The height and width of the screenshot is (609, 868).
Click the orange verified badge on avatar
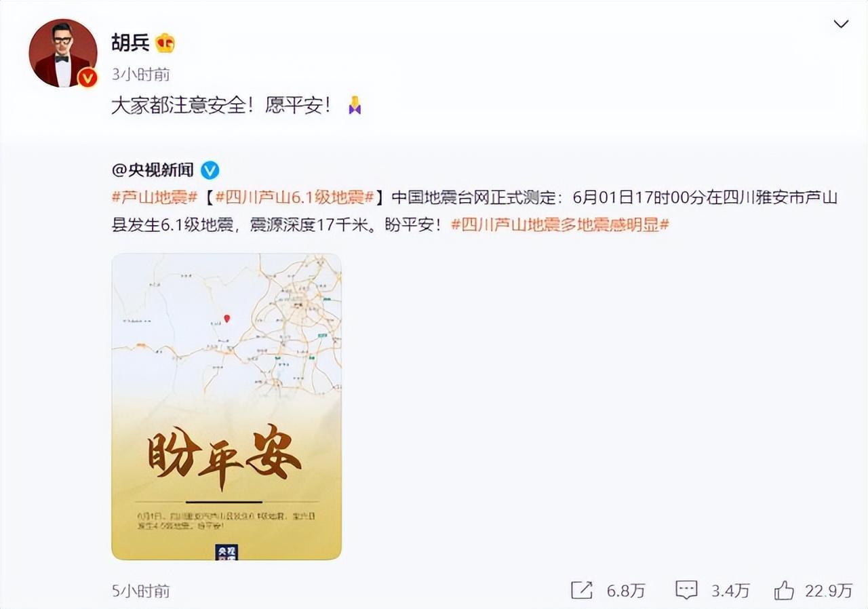pos(87,78)
